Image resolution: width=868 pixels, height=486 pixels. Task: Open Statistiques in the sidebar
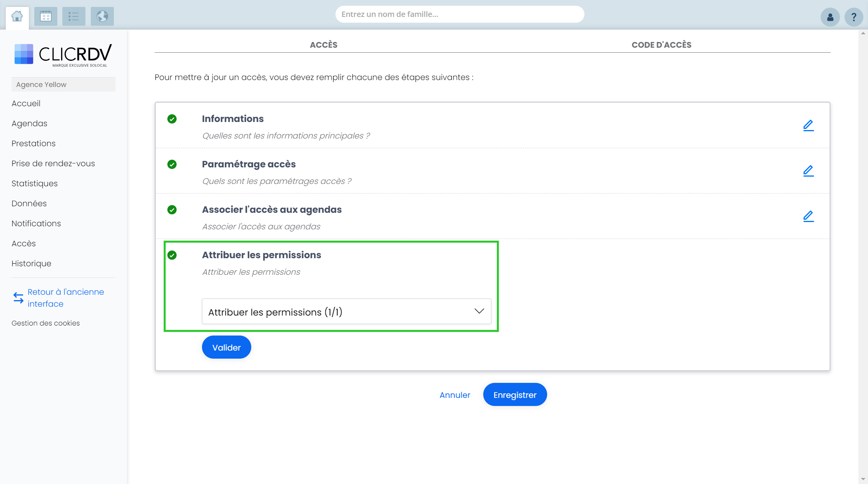[x=35, y=183]
